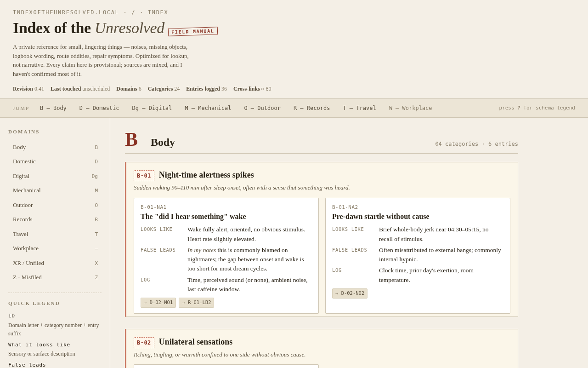The image size is (588, 368).
Task: Click the Unilateral sensations heading
Action: tap(196, 342)
